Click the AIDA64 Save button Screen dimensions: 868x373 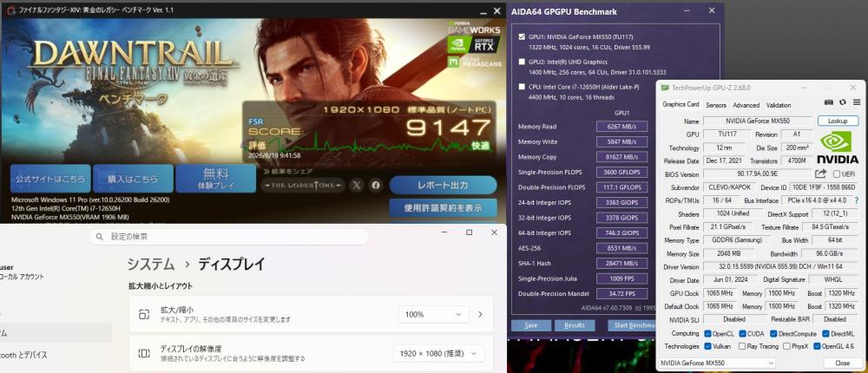coord(531,325)
